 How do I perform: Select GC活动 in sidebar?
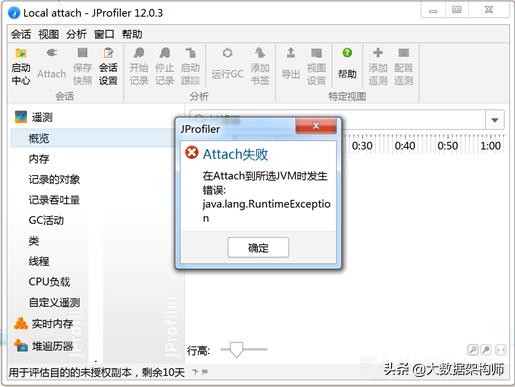pyautogui.click(x=46, y=220)
